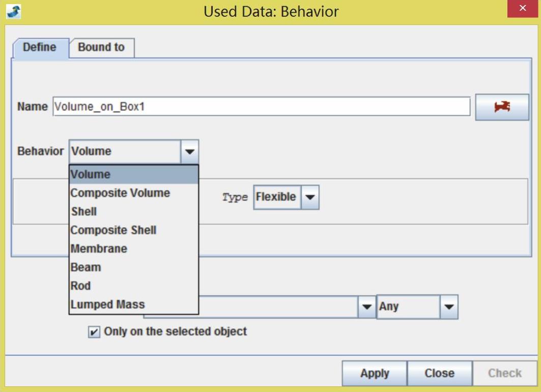Choose Composite Volume from the list

point(120,193)
